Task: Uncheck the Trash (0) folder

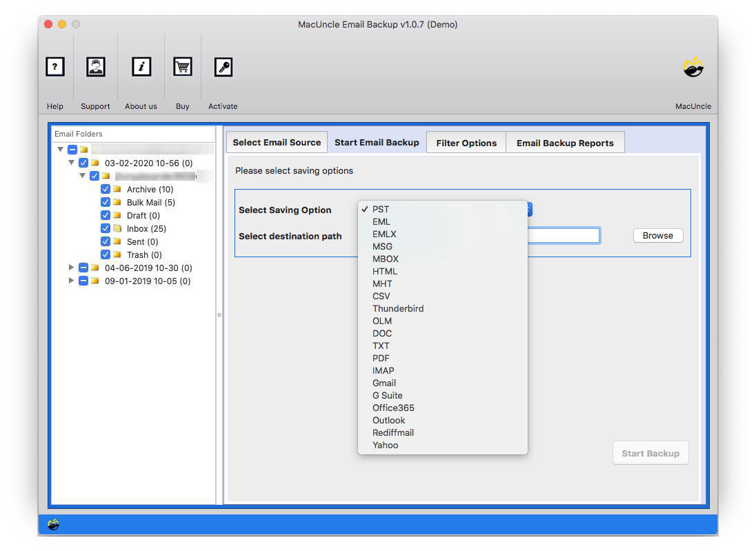Action: [x=106, y=254]
